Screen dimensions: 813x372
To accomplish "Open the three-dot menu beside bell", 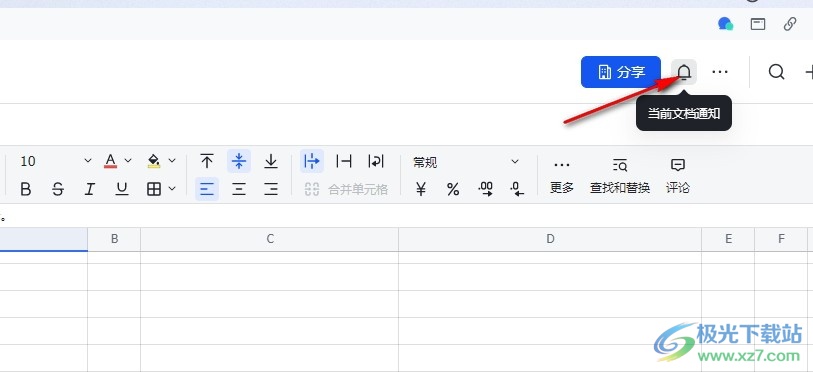I will point(720,72).
